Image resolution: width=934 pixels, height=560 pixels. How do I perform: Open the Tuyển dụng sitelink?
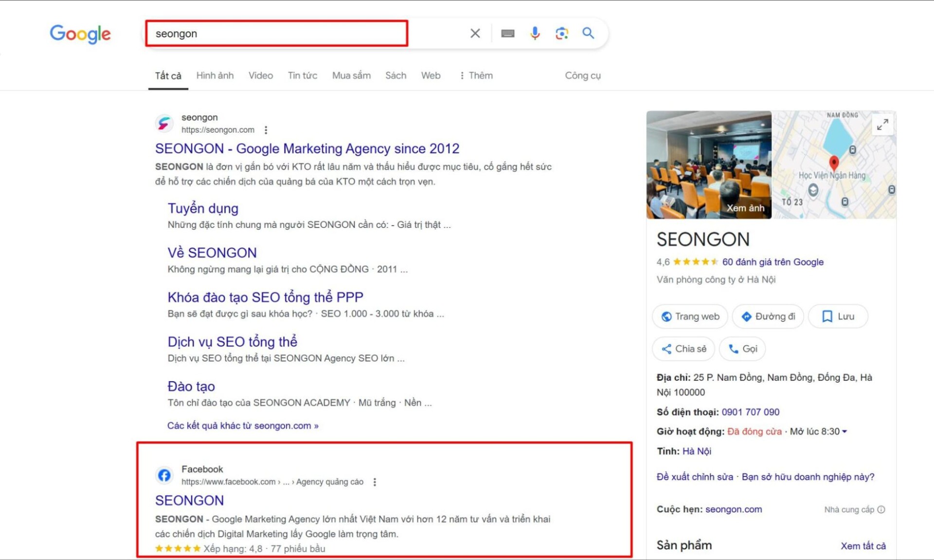pyautogui.click(x=203, y=208)
